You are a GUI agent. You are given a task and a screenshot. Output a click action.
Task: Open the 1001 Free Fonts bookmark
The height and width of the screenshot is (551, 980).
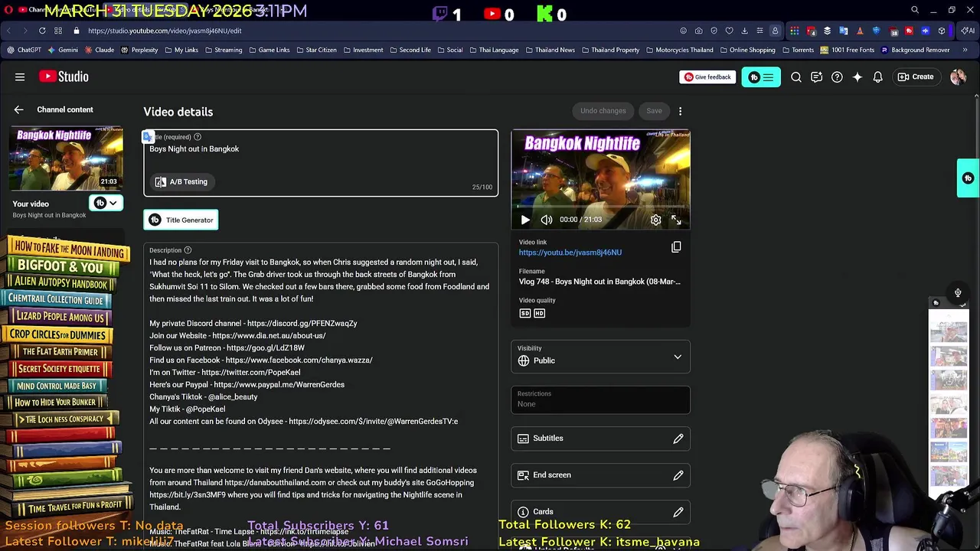[x=847, y=50]
